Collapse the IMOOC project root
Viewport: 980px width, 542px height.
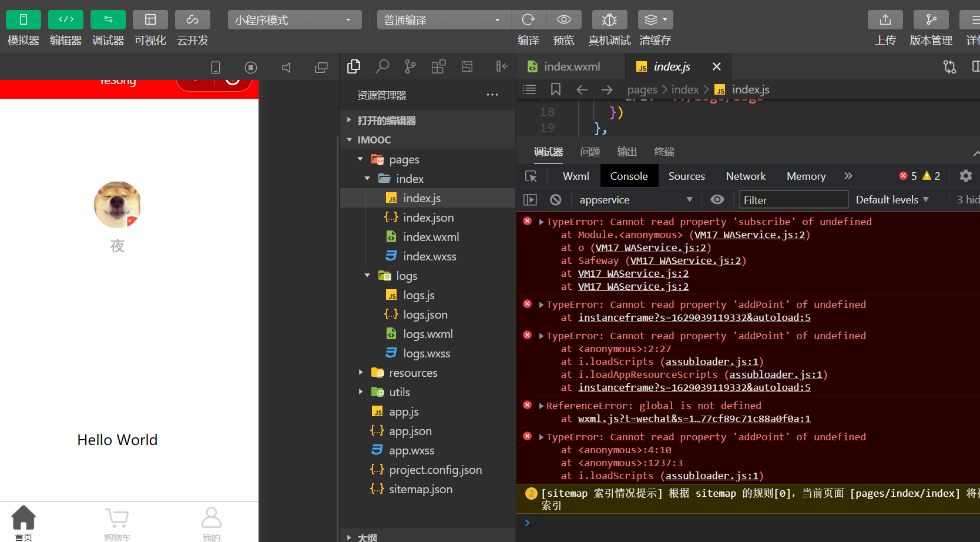(x=428, y=140)
